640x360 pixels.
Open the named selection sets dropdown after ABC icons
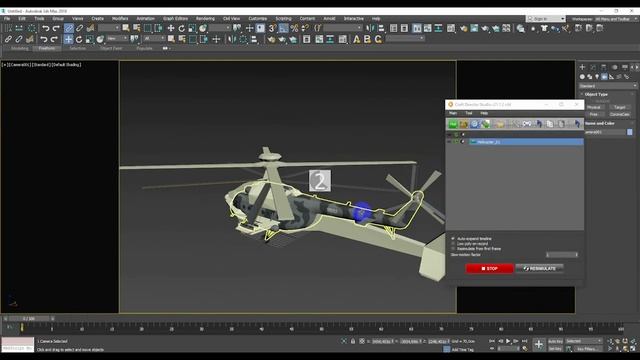405,38
